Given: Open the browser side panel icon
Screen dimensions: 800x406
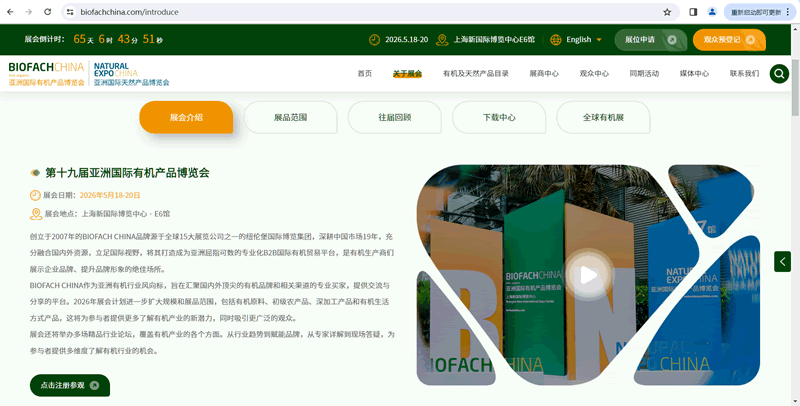Looking at the screenshot, I should pos(694,12).
